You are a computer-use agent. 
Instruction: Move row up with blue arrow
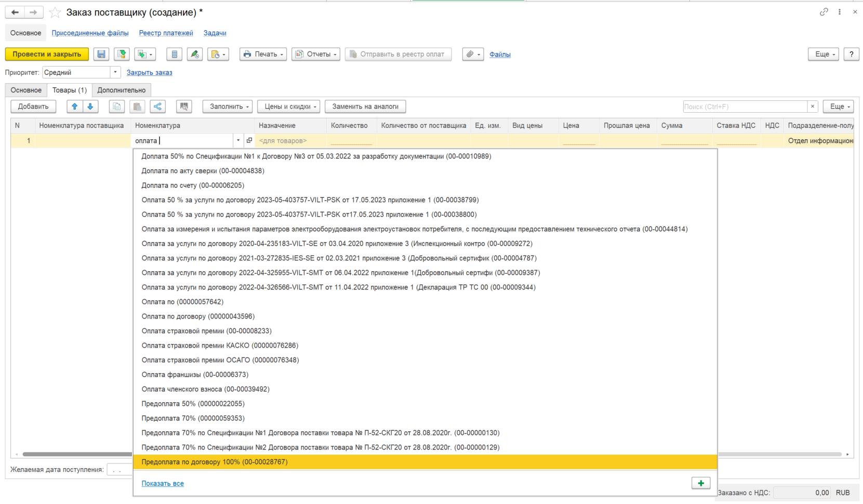tap(75, 107)
